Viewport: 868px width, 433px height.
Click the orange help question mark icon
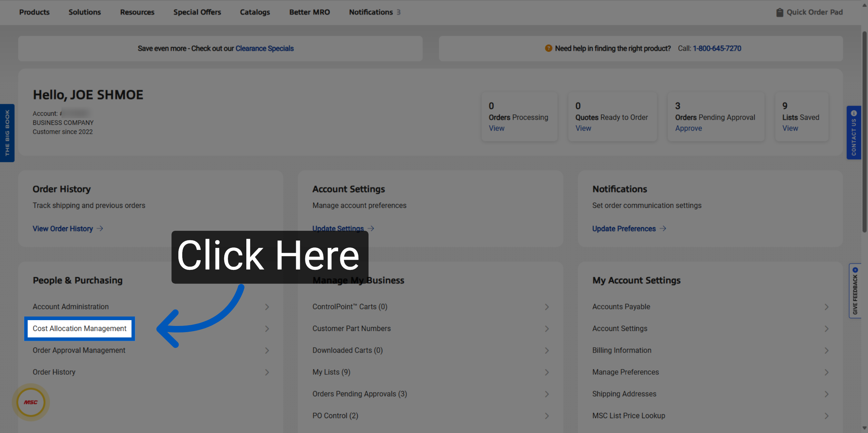548,48
